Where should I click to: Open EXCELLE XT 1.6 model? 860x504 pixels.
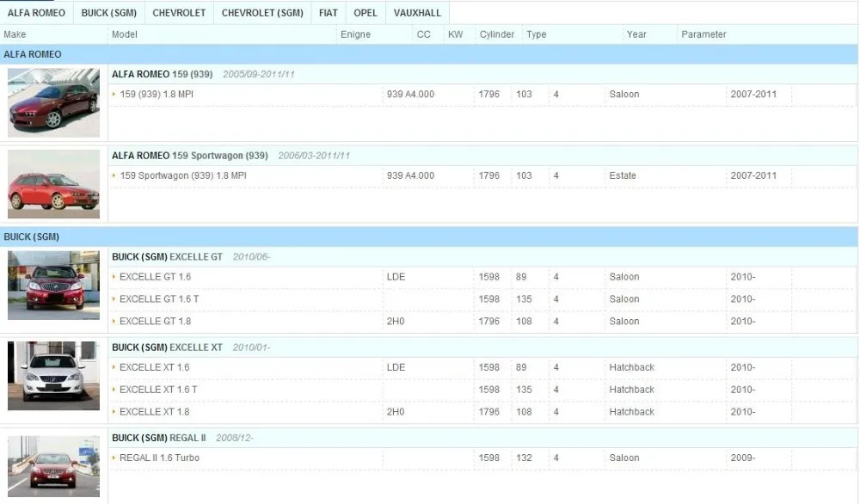point(155,367)
